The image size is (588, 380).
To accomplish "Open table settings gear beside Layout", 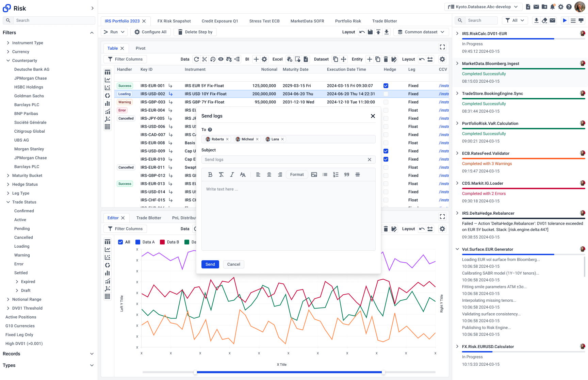I will click(x=442, y=59).
